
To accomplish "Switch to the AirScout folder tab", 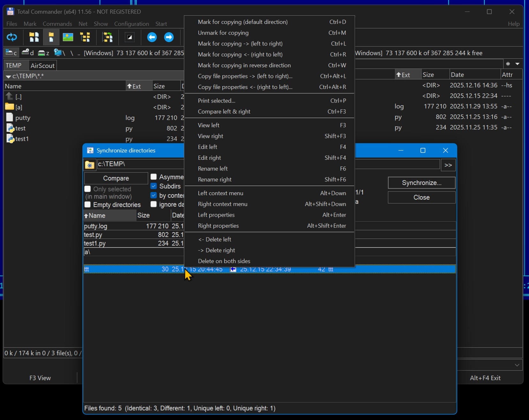I will coord(42,65).
